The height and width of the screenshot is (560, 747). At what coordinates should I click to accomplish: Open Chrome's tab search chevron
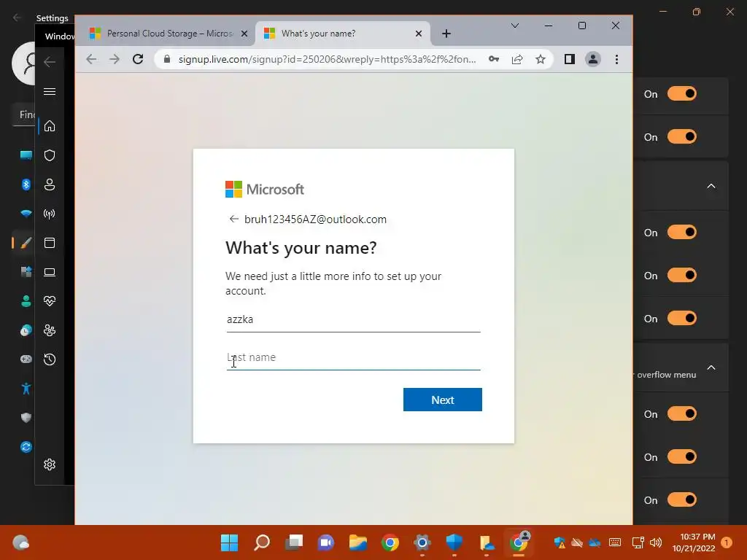click(515, 26)
